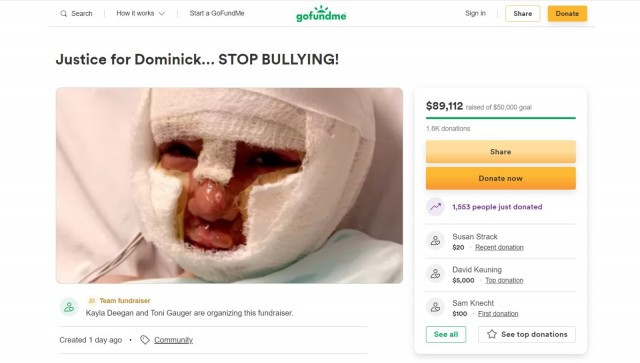The height and width of the screenshot is (363, 640).
Task: Click the chevron next to How it works
Action: (x=162, y=14)
